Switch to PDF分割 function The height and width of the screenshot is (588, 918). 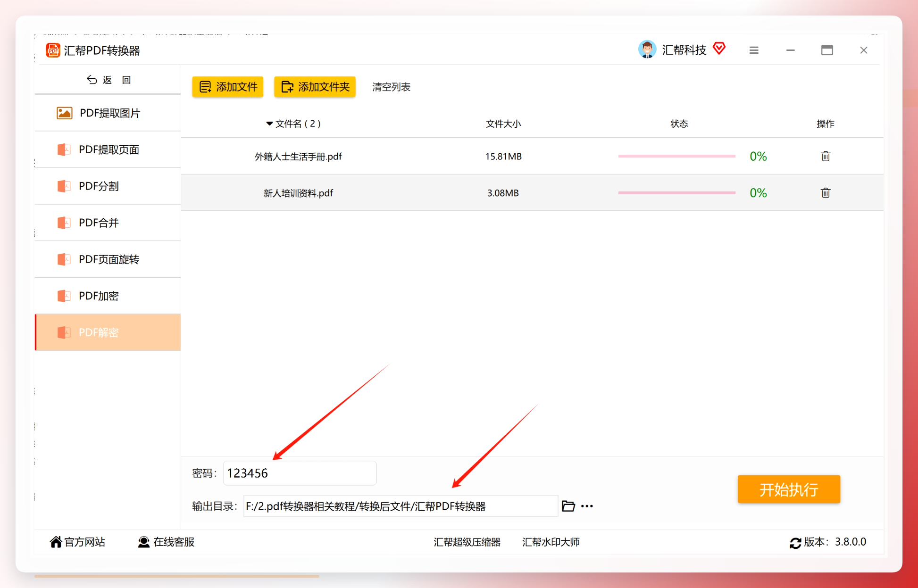(108, 186)
